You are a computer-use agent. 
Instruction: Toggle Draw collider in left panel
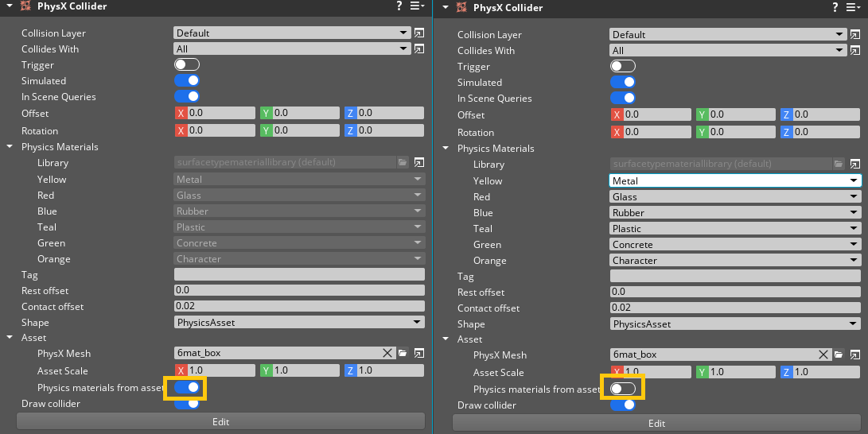(187, 404)
